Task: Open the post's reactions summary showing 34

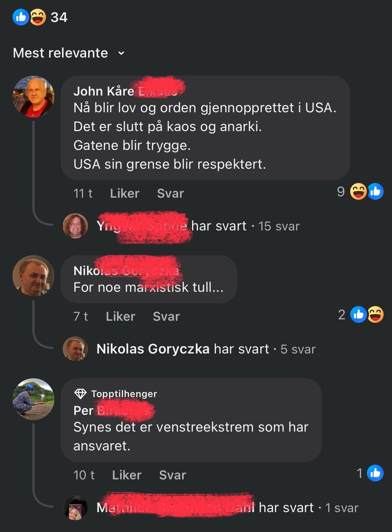Action: pyautogui.click(x=40, y=17)
